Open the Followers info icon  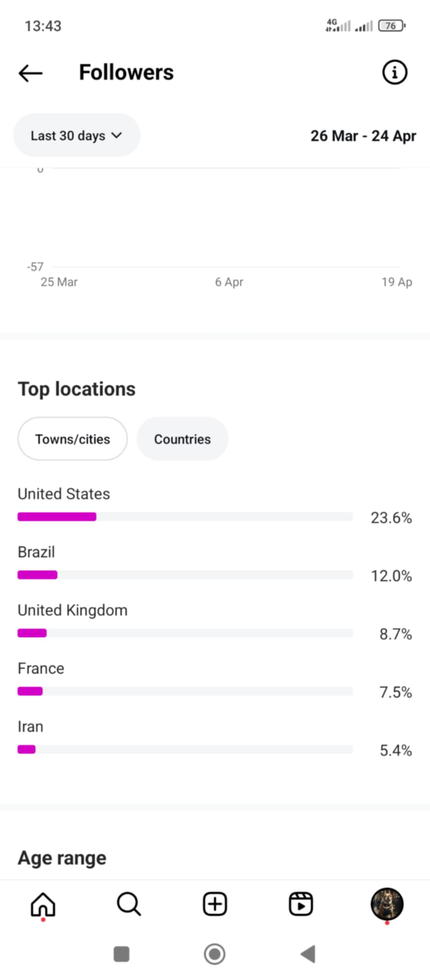click(x=394, y=73)
